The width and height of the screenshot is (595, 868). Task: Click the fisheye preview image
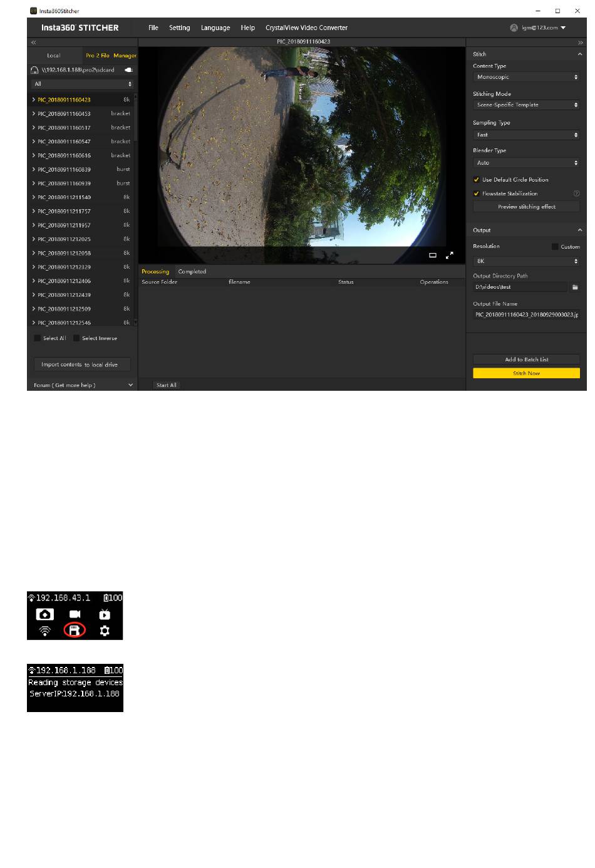(301, 155)
